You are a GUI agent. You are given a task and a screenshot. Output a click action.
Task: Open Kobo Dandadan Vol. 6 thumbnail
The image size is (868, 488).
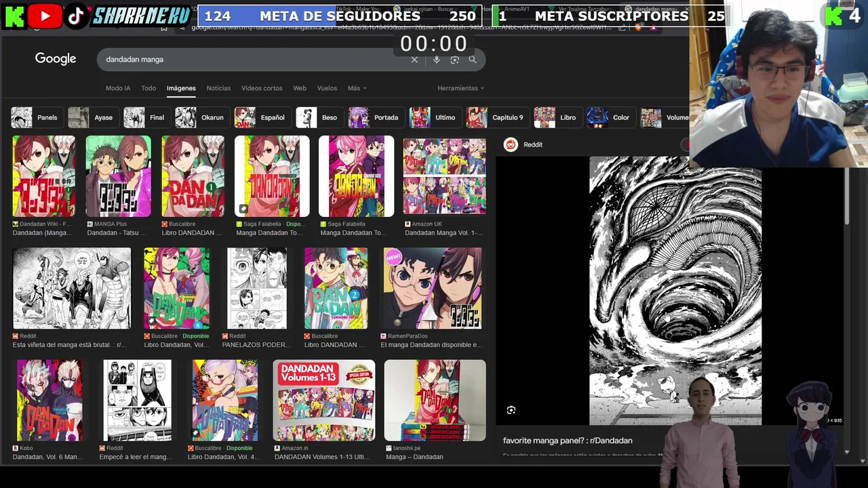click(x=50, y=401)
